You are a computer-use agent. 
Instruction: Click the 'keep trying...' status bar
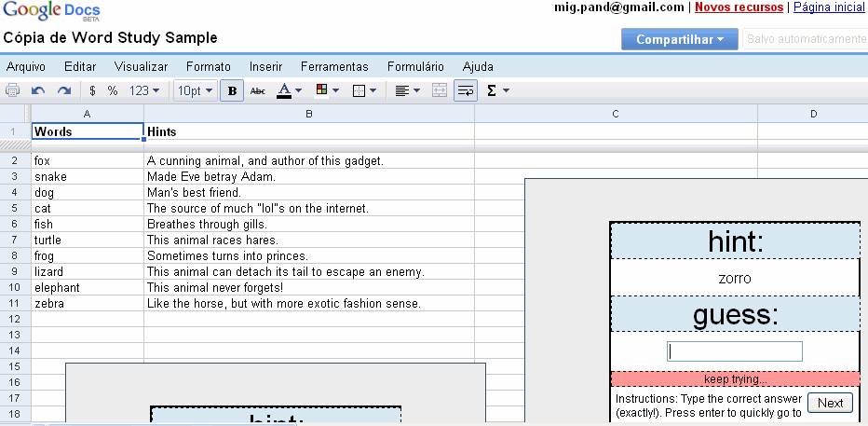(x=735, y=378)
